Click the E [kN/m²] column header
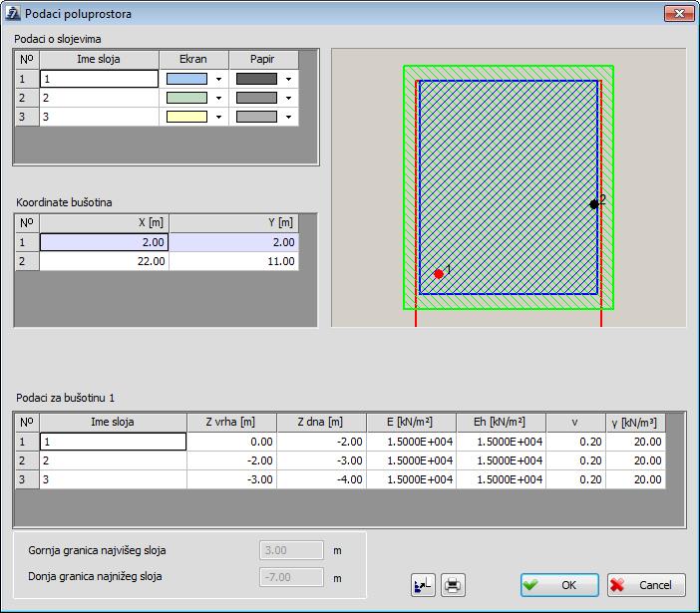700x613 pixels. [411, 422]
